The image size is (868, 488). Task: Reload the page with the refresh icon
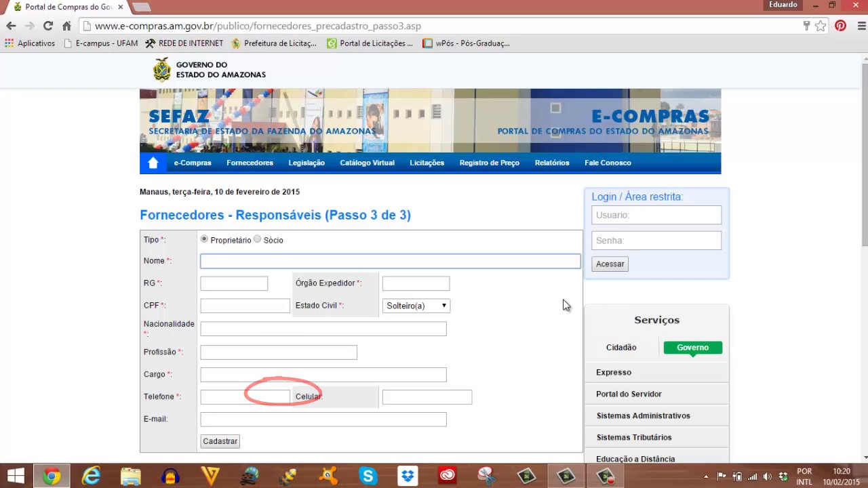(47, 26)
